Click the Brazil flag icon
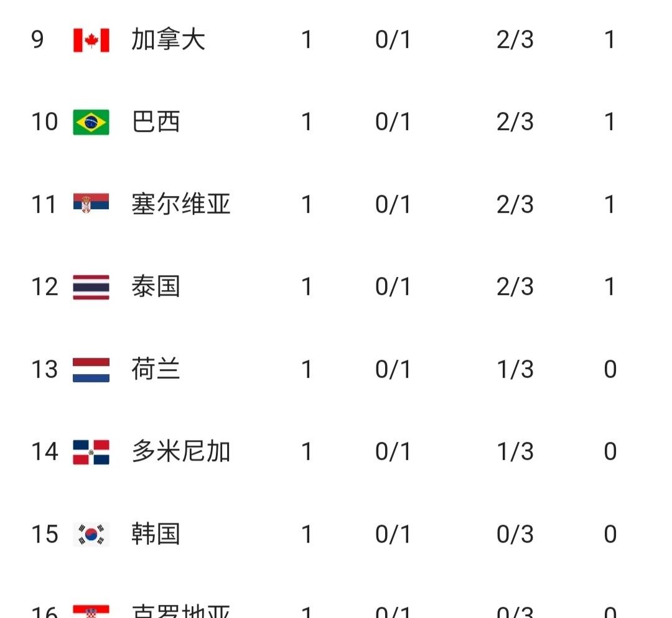The width and height of the screenshot is (672, 618). (91, 122)
